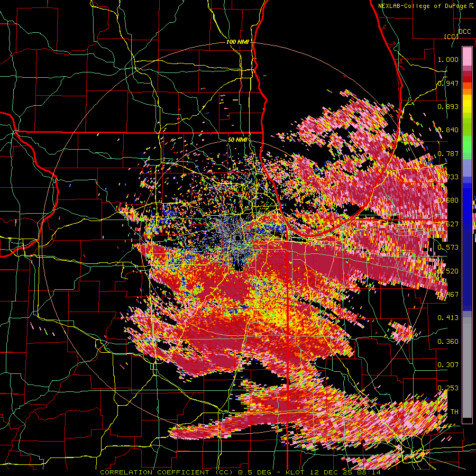Click the 0.253 scale value
Viewport: 476px width, 476px height.
click(448, 388)
